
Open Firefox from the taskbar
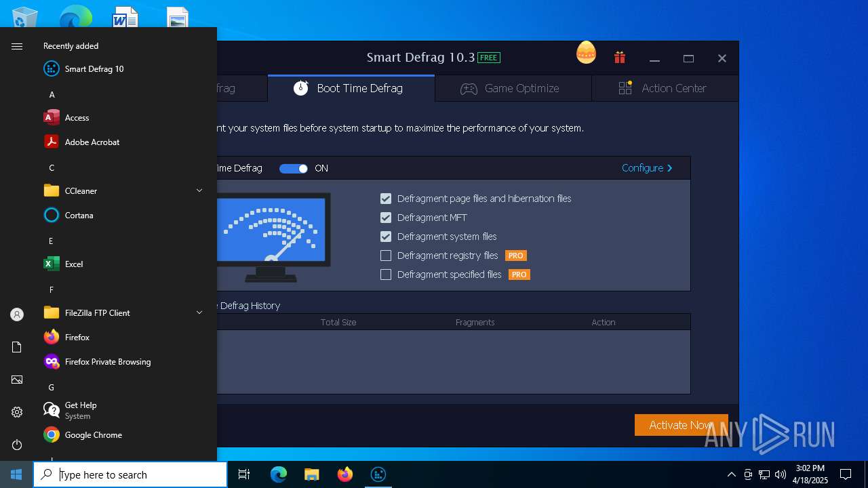345,474
